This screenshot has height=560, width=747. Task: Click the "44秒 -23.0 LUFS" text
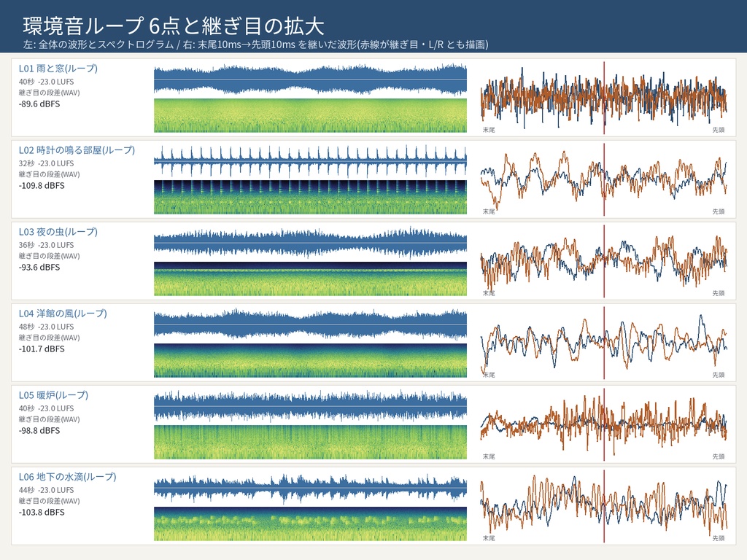pos(46,490)
